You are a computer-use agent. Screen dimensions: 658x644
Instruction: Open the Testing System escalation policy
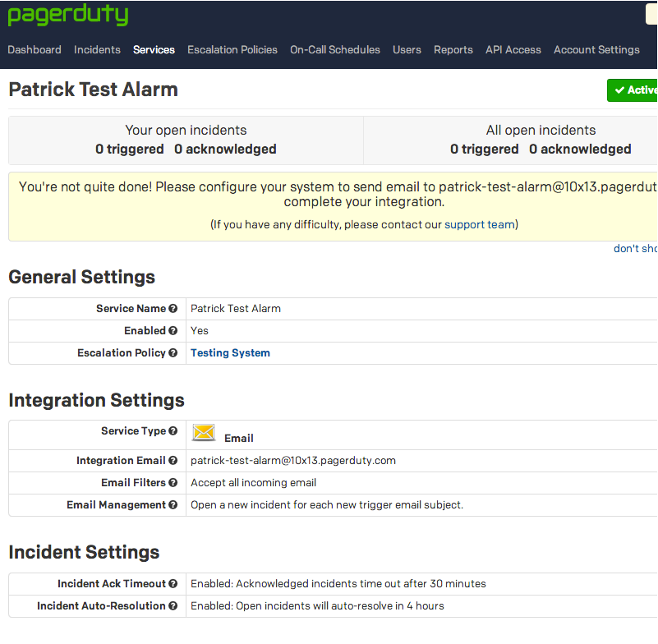(x=230, y=352)
